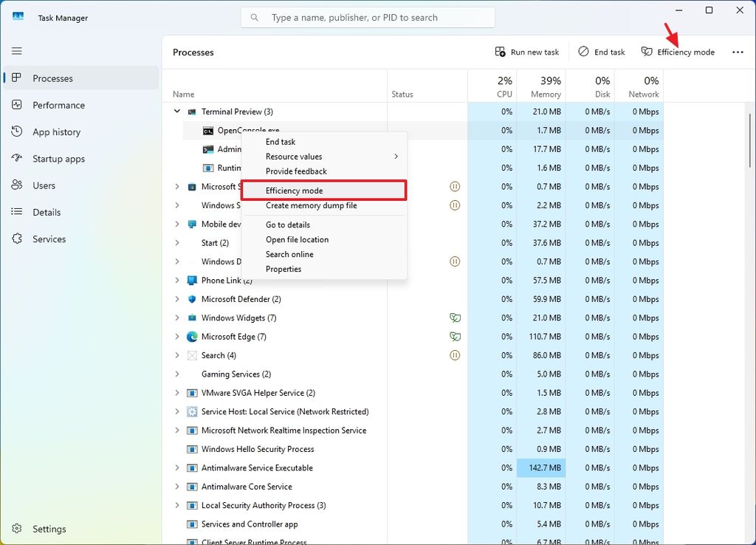Select the Services and Controller app row

coord(413,524)
